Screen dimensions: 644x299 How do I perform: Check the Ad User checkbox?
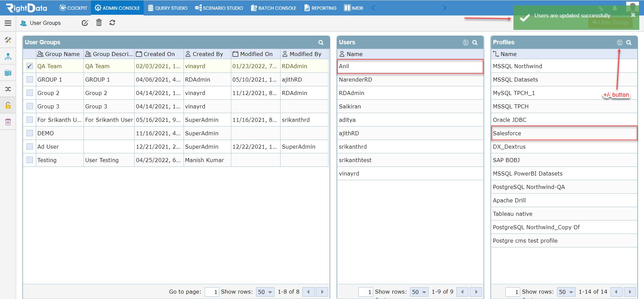pyautogui.click(x=30, y=147)
